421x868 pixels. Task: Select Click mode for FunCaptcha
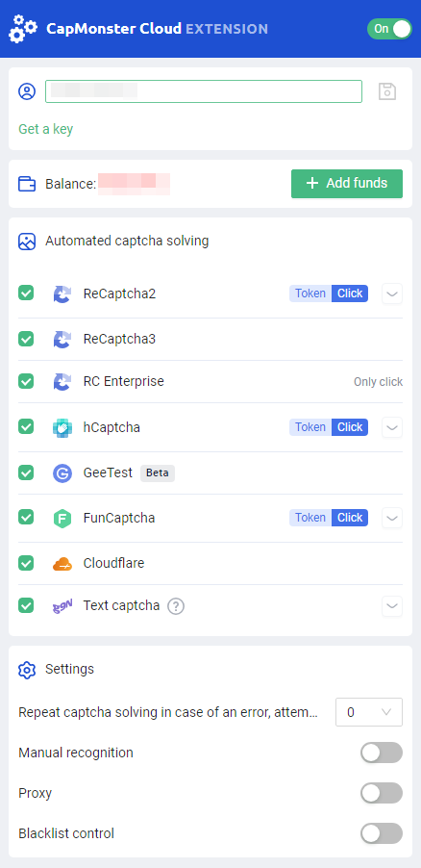tap(350, 518)
